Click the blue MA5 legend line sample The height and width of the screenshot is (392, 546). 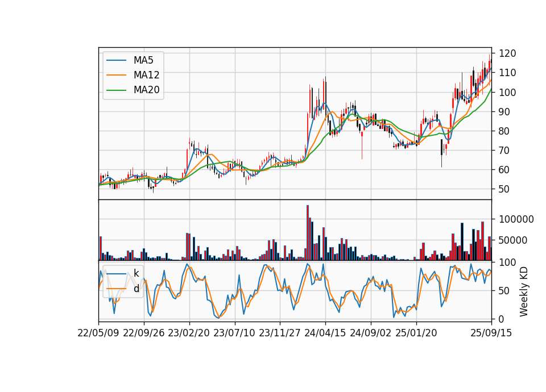pyautogui.click(x=116, y=61)
